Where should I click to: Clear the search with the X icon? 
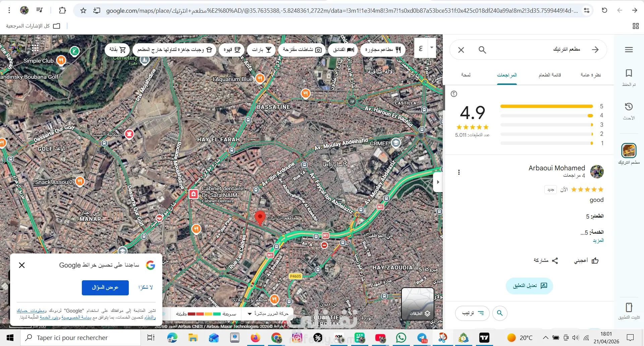click(x=461, y=50)
